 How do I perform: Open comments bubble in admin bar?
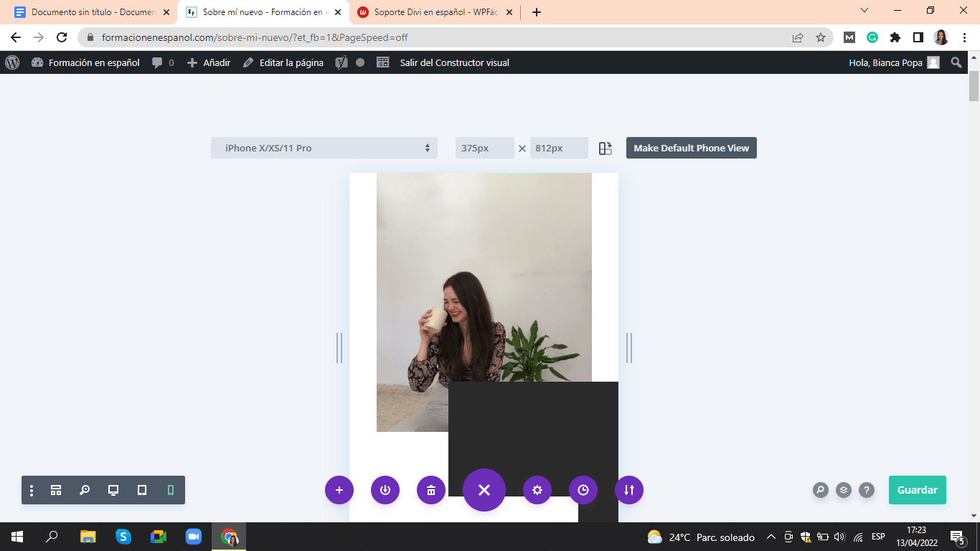(x=163, y=62)
